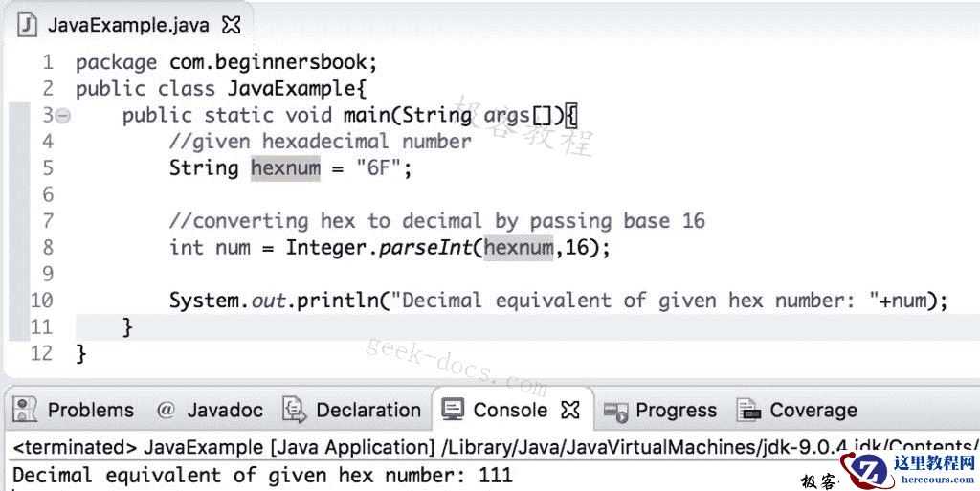The height and width of the screenshot is (491, 980).
Task: Click line number 10 in the gutter
Action: (41, 301)
